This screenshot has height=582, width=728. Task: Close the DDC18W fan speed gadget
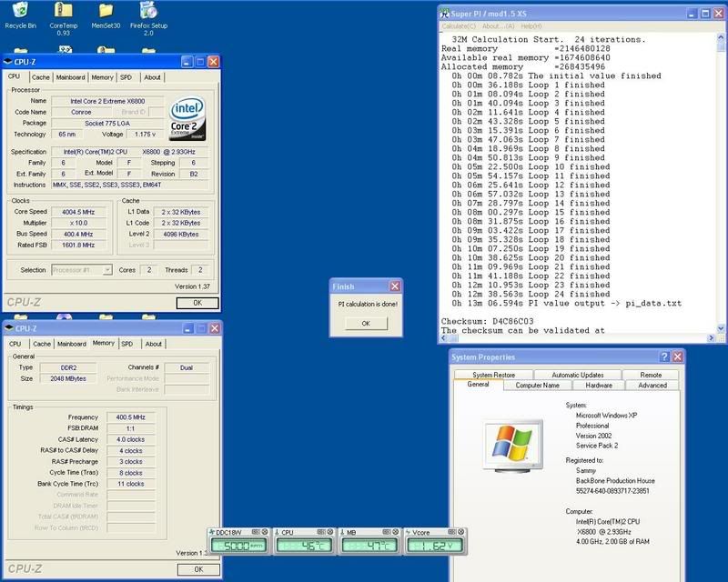[265, 532]
